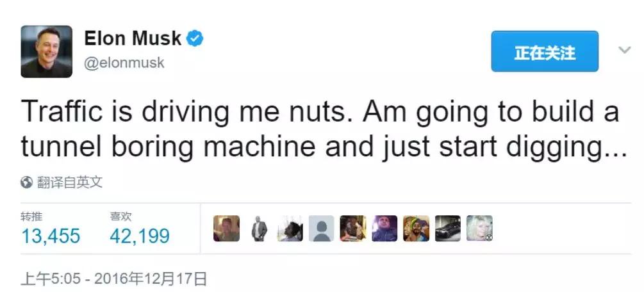Click the globe translate icon
This screenshot has height=292, width=644.
pos(27,182)
